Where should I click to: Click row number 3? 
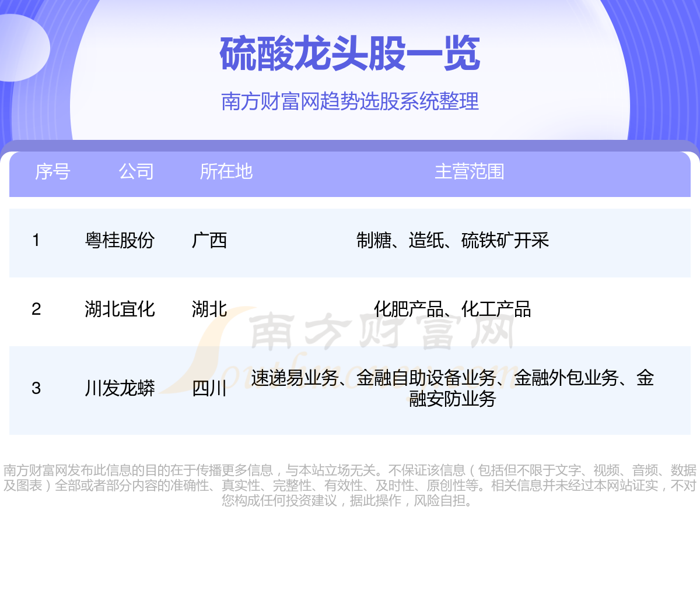pos(36,388)
